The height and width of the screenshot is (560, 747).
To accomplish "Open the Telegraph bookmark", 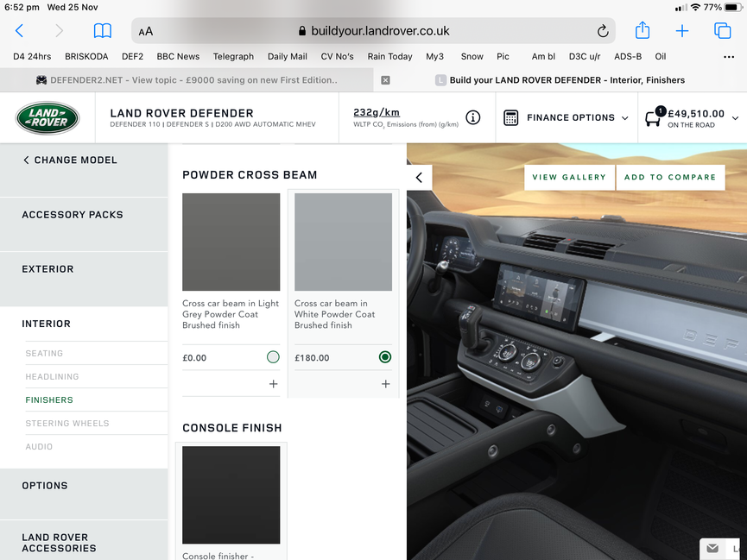I will [233, 57].
